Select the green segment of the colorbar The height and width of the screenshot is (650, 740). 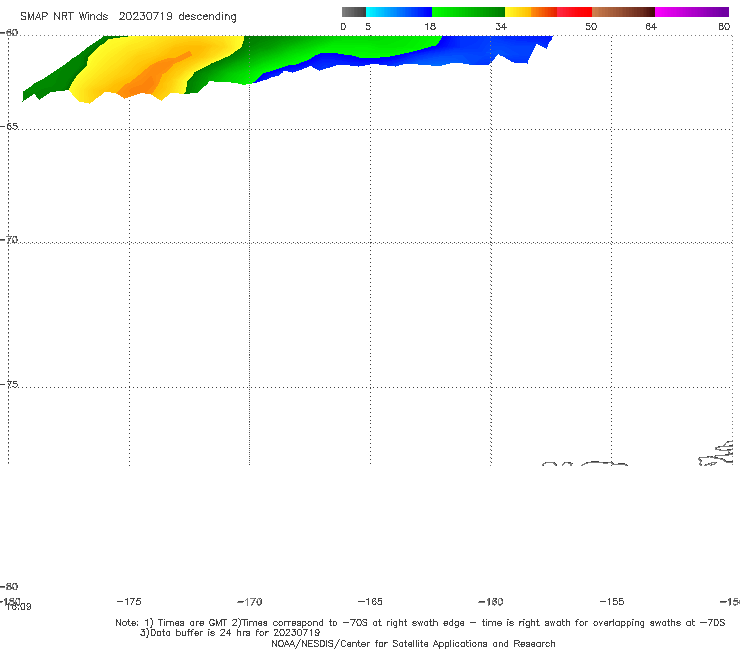pos(468,12)
